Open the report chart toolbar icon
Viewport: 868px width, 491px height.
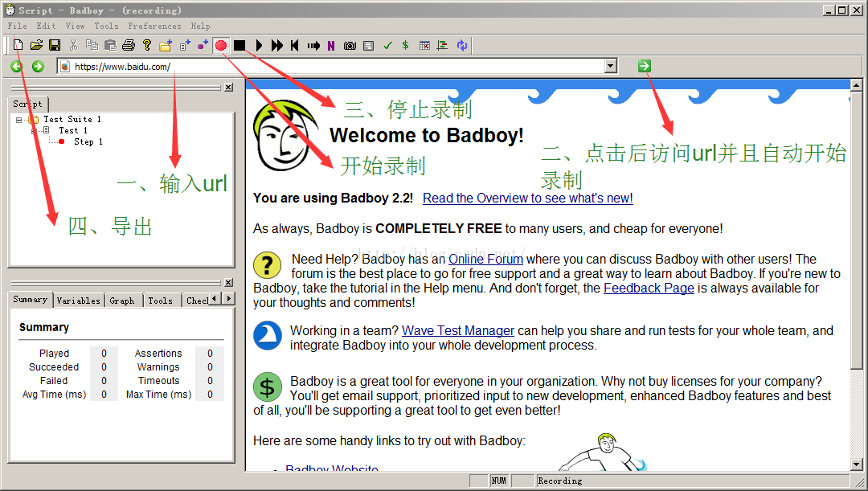[442, 45]
